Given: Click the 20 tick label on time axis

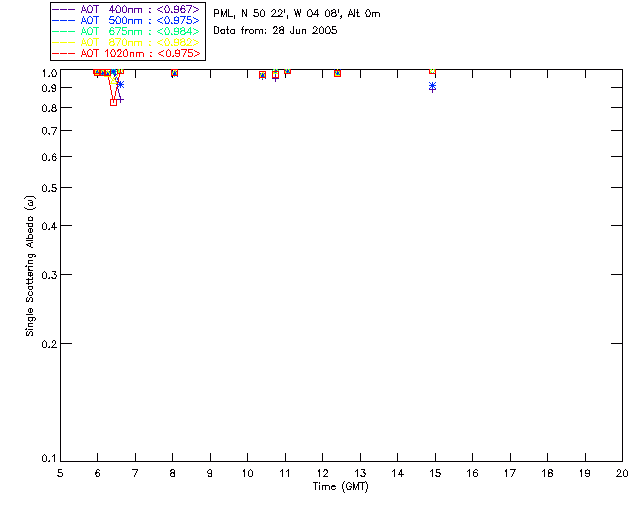Looking at the screenshot, I should coord(622,473).
